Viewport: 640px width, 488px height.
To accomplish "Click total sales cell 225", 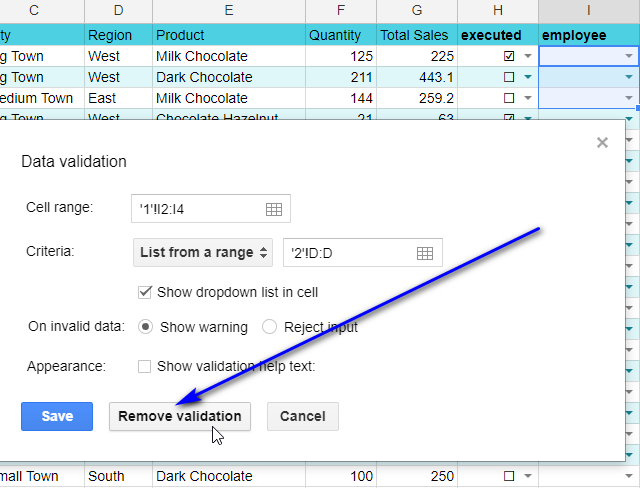I will click(417, 56).
